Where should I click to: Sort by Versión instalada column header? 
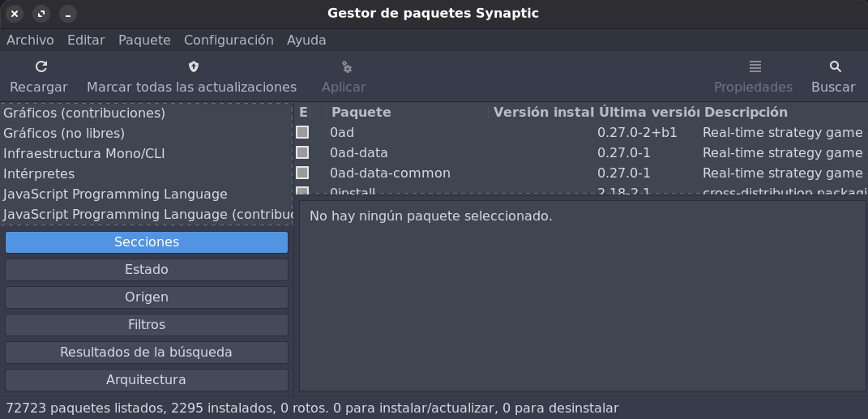pos(543,113)
